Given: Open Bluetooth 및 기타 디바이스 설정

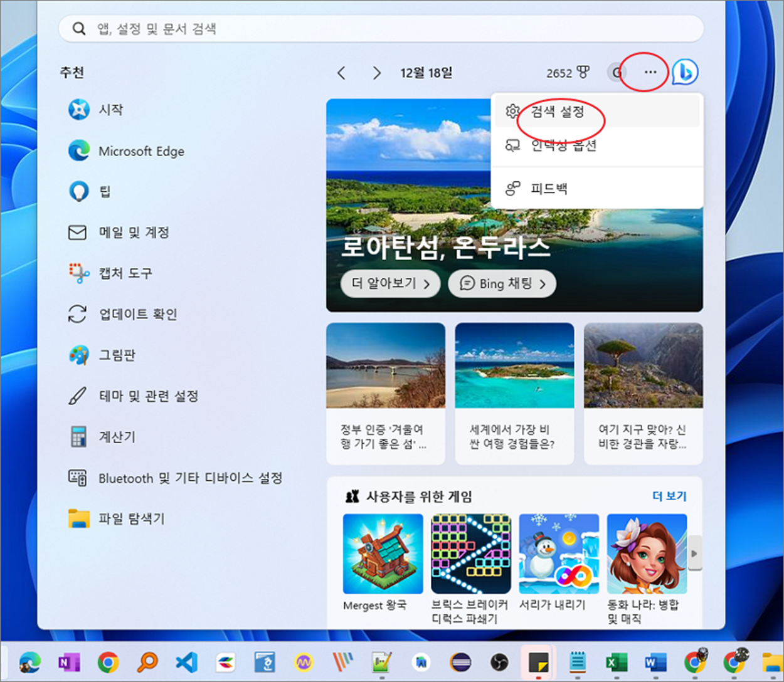Looking at the screenshot, I should (x=175, y=478).
